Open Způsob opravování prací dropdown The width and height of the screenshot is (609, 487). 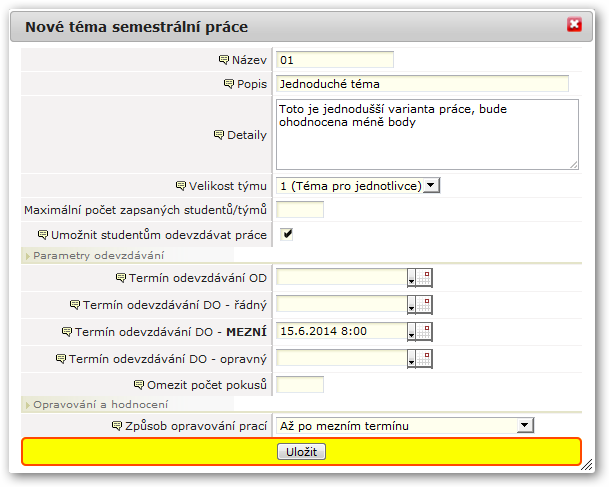[405, 426]
